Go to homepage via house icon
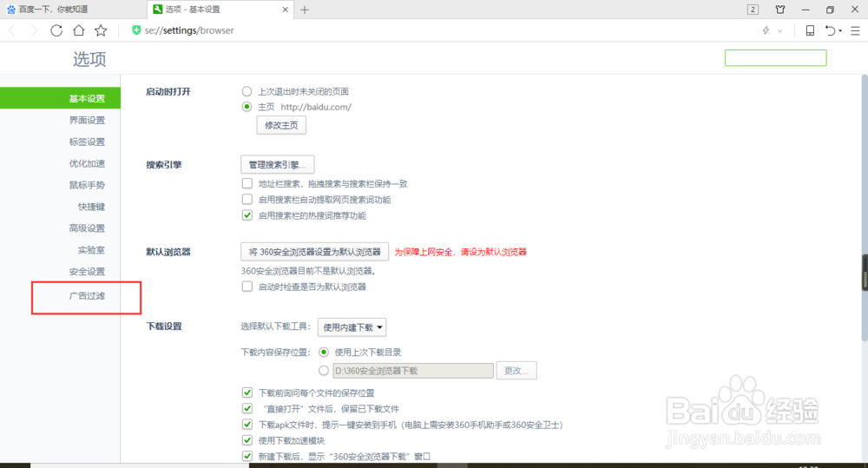868x468 pixels. click(x=79, y=30)
